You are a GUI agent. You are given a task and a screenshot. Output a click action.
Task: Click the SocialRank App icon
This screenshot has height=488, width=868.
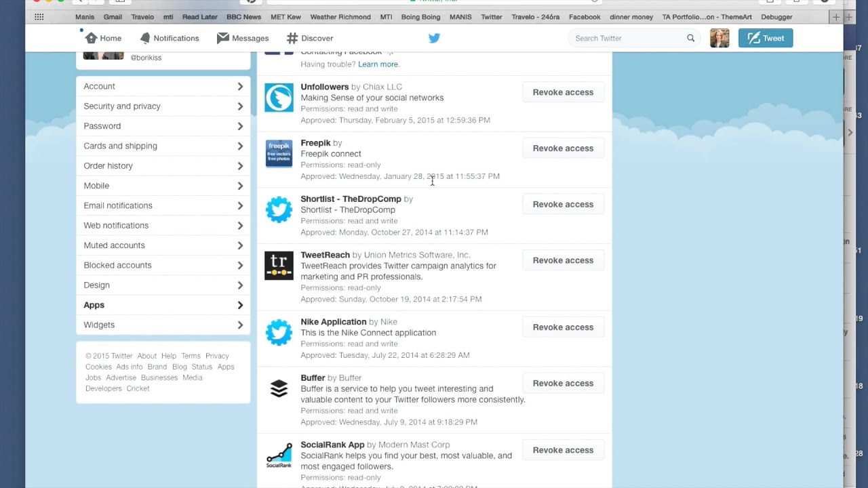coord(279,455)
